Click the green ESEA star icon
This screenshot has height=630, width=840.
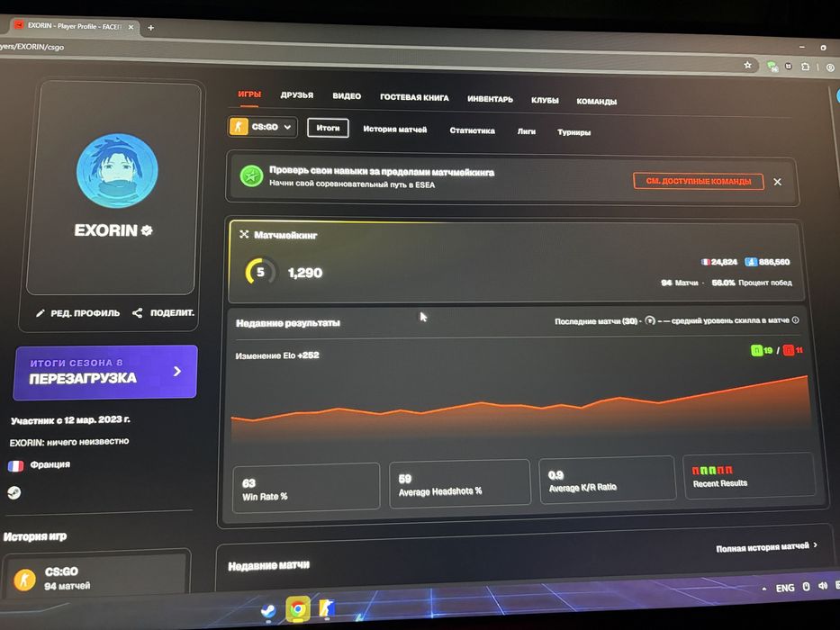[x=250, y=175]
